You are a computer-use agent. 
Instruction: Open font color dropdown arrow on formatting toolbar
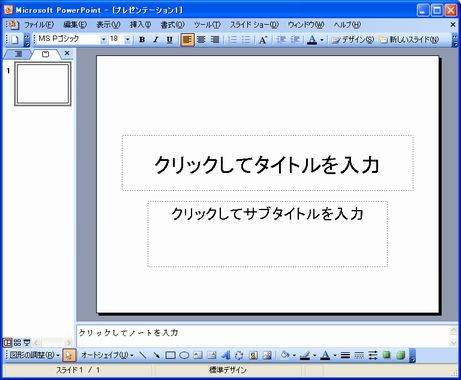click(322, 40)
